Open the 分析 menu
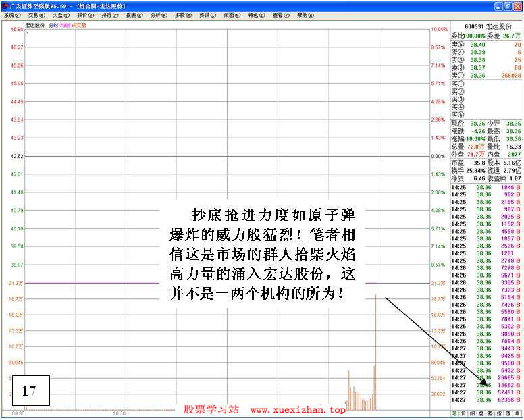The width and height of the screenshot is (524, 420). [159, 15]
